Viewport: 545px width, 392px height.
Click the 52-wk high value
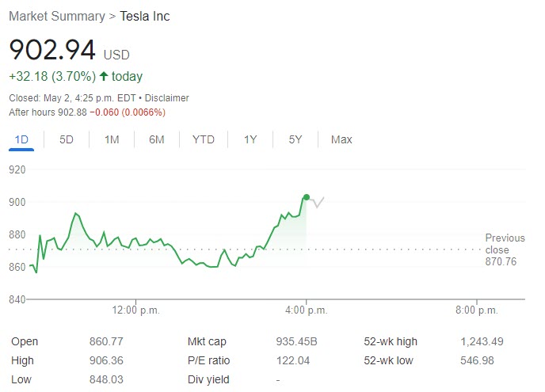[482, 341]
